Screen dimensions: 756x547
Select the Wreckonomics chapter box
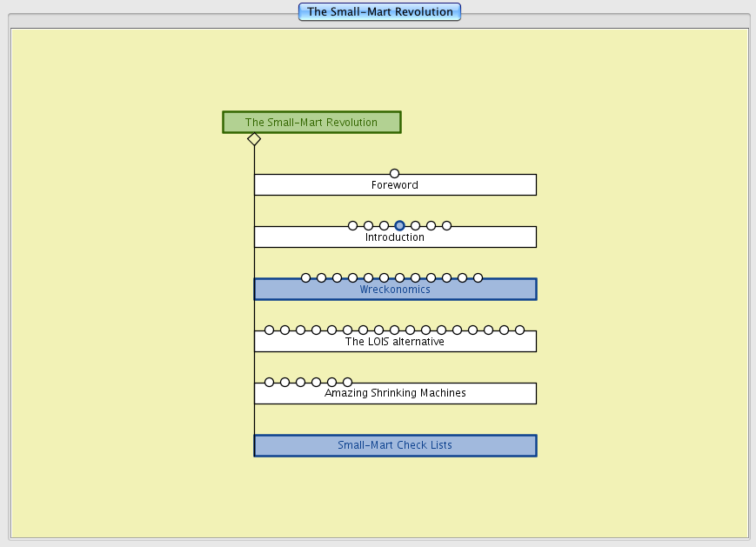pyautogui.click(x=395, y=290)
